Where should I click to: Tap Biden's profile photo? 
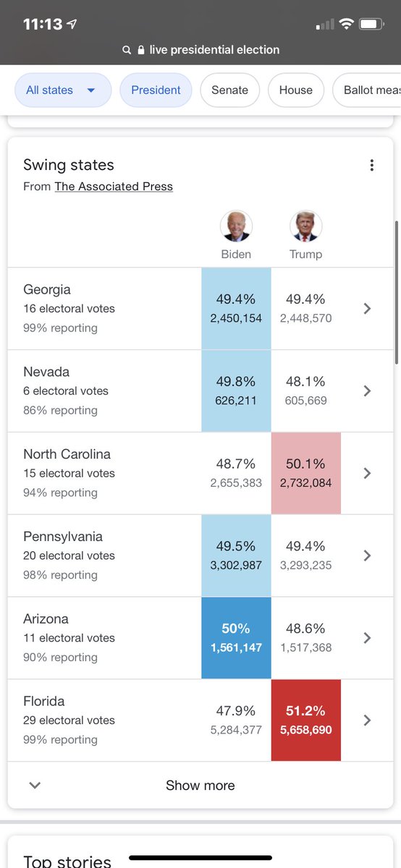coord(236,226)
